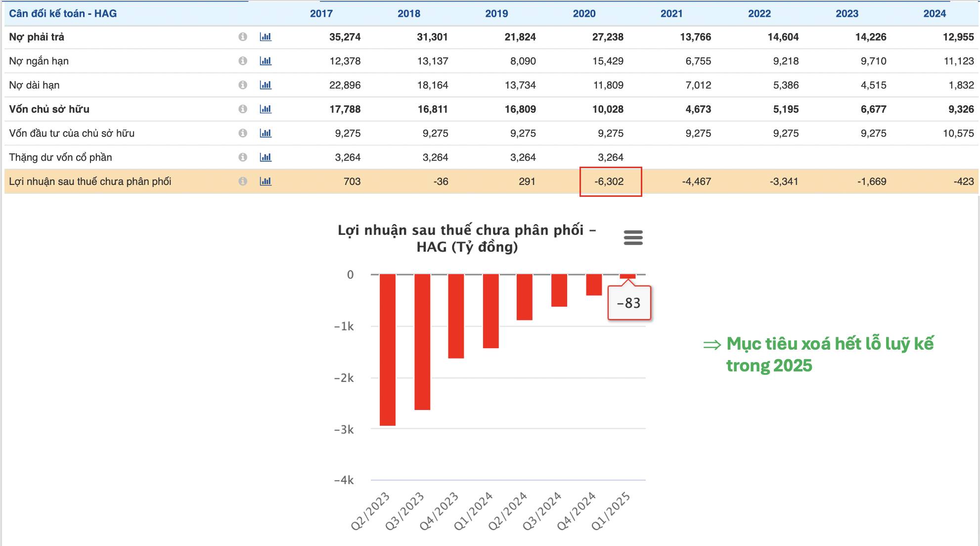This screenshot has width=980, height=546.
Task: Show chart for Vốn đầu tư của chủ sở hữu
Action: 266,133
